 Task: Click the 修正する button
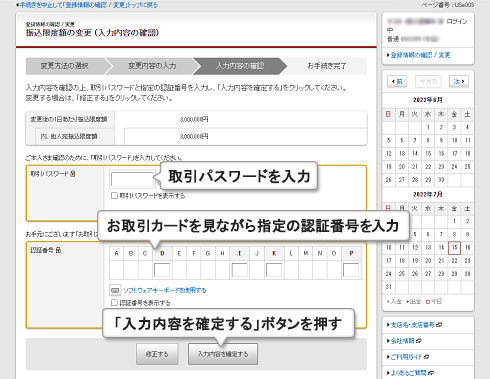pyautogui.click(x=157, y=354)
